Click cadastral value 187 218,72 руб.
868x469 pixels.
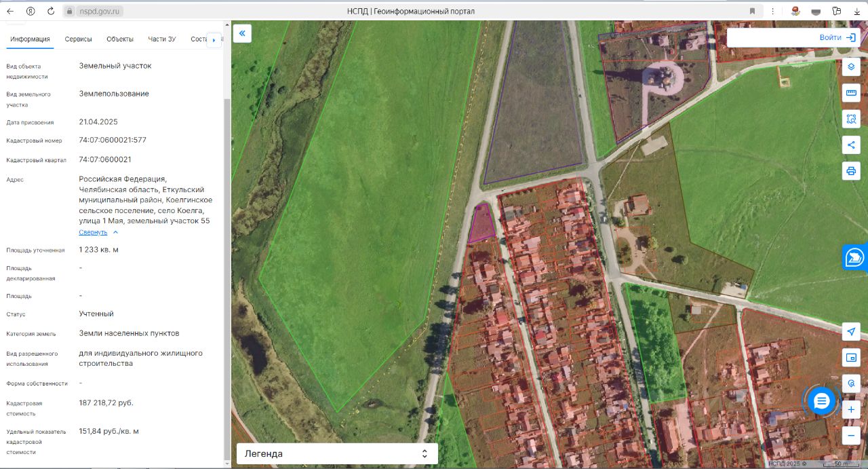pos(106,403)
